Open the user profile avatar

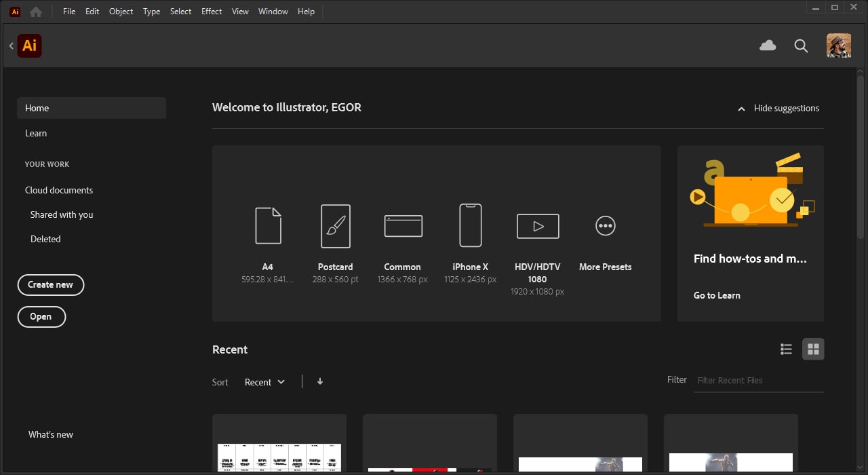(839, 45)
